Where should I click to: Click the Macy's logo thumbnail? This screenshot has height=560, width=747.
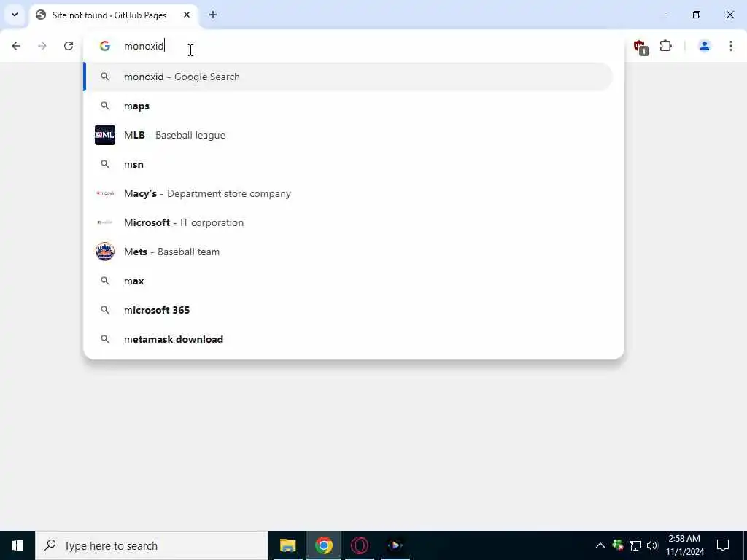105,193
